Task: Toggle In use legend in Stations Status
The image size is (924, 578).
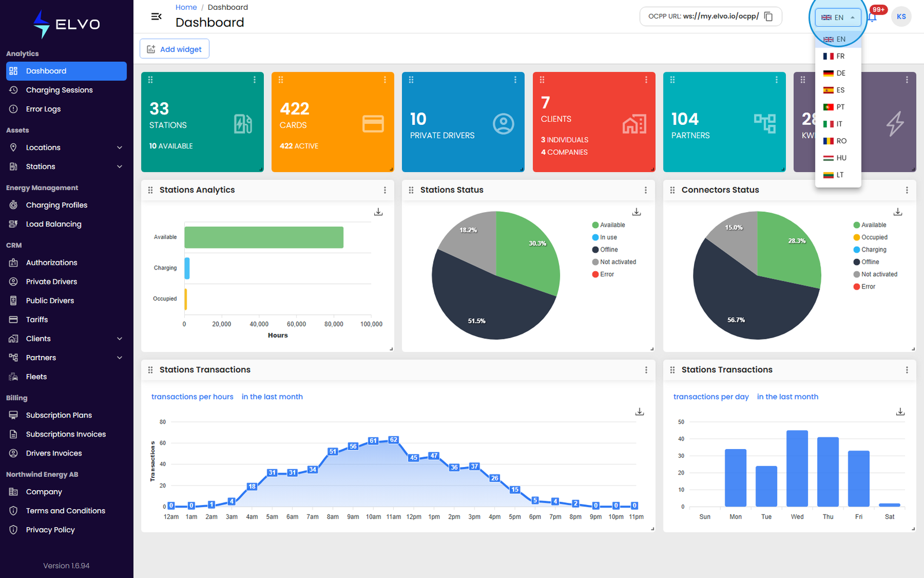Action: (x=605, y=238)
